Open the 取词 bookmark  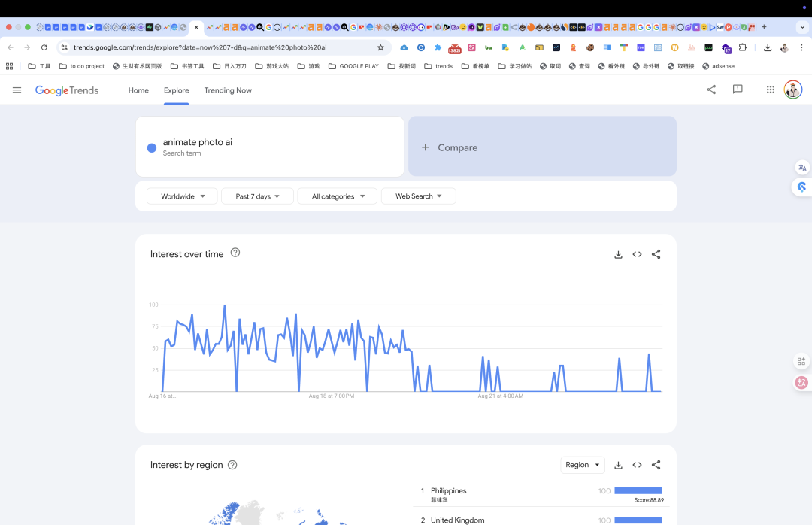550,66
